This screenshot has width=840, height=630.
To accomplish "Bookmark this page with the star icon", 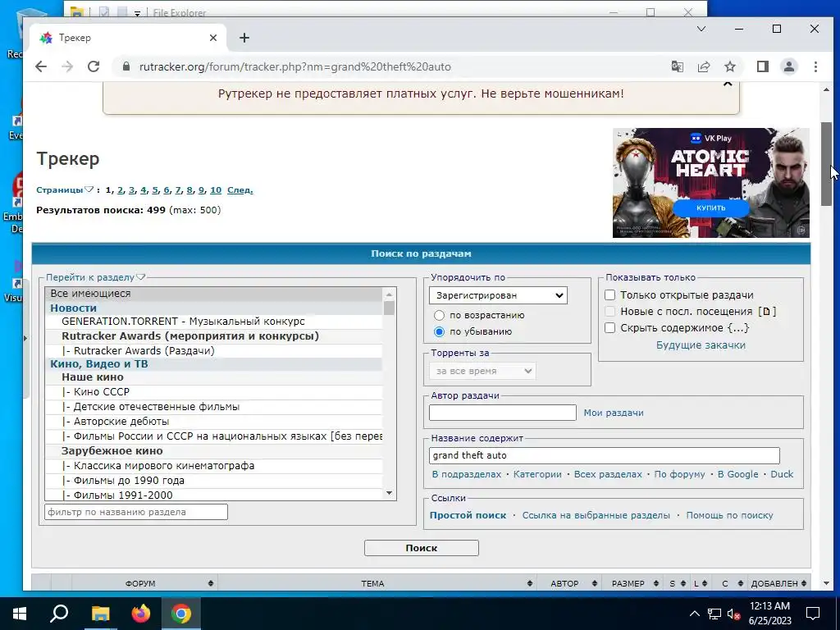I will point(729,66).
